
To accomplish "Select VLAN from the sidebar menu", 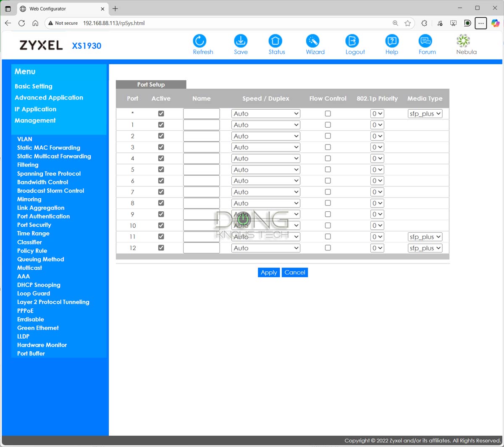I will 24,139.
